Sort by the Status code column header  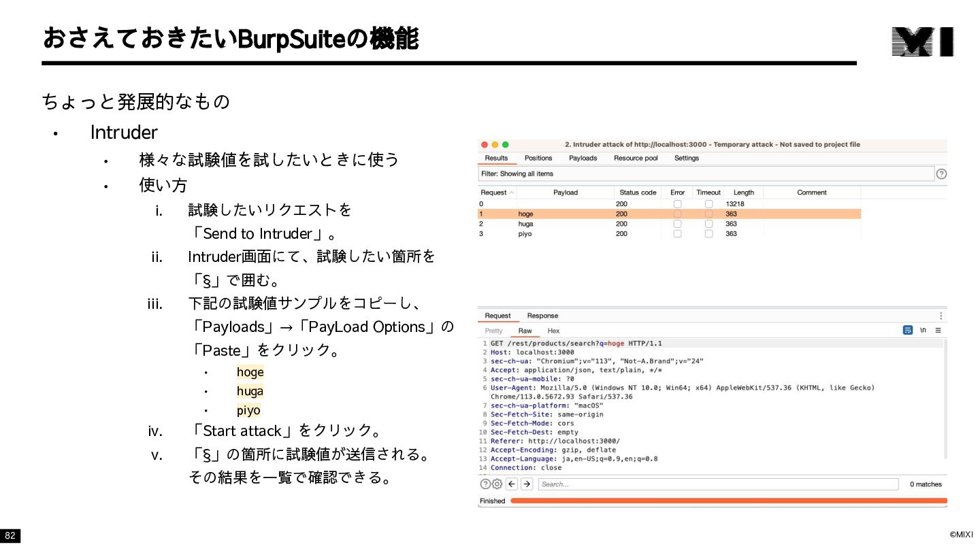[638, 193]
